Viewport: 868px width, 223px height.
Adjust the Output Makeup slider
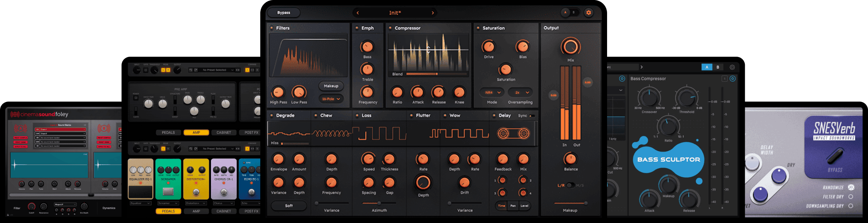(x=570, y=203)
